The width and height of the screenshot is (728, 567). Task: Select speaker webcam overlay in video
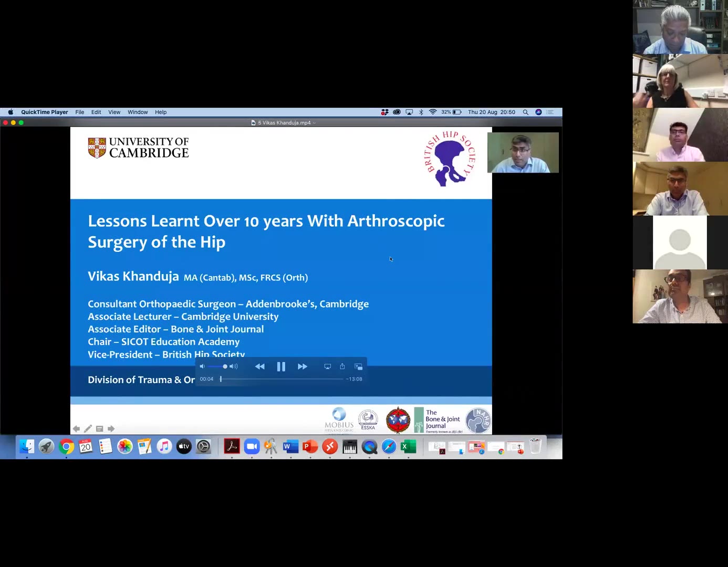(523, 152)
